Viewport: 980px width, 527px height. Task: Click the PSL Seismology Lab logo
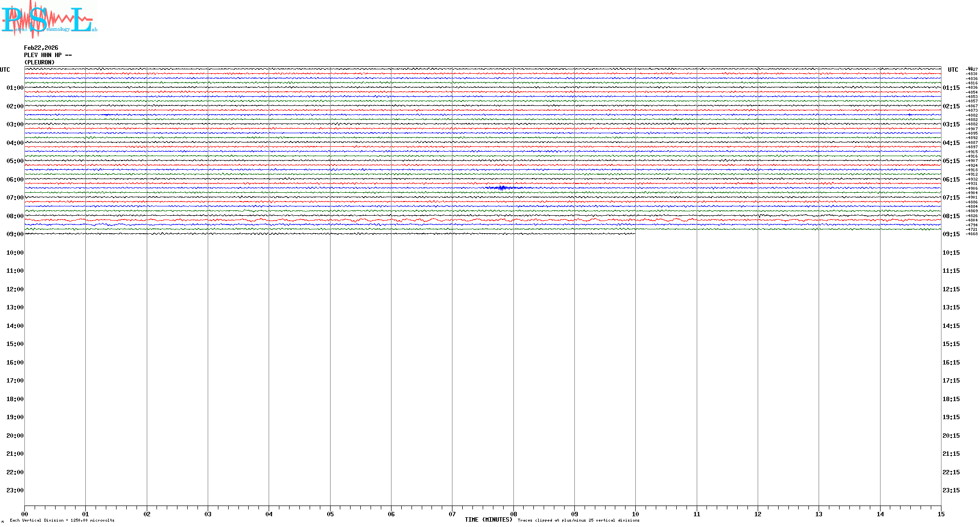(x=49, y=20)
